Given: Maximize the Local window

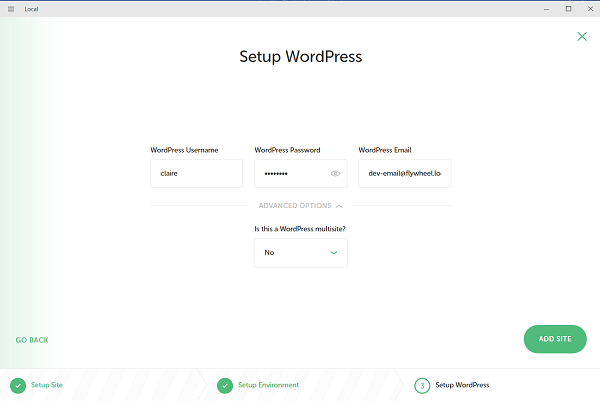Looking at the screenshot, I should click(x=569, y=9).
